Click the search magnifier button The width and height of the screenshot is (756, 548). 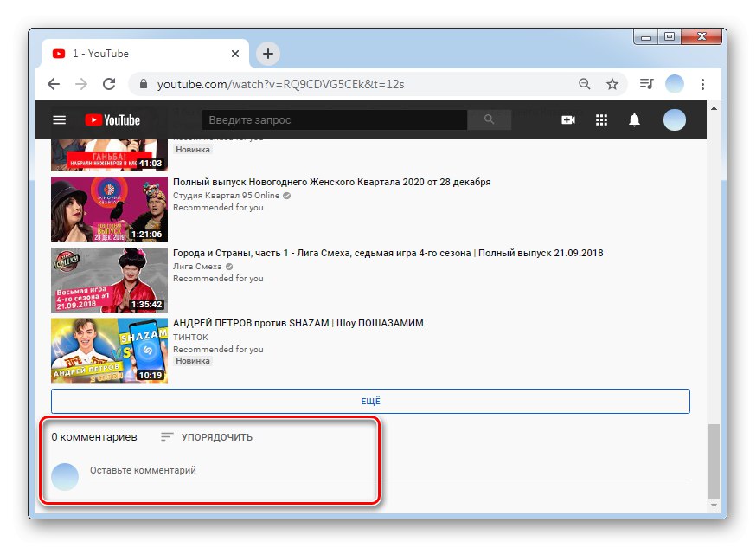pos(489,119)
